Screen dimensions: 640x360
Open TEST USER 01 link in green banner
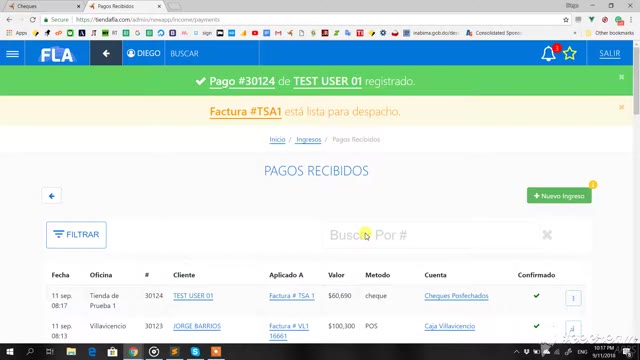pos(327,81)
